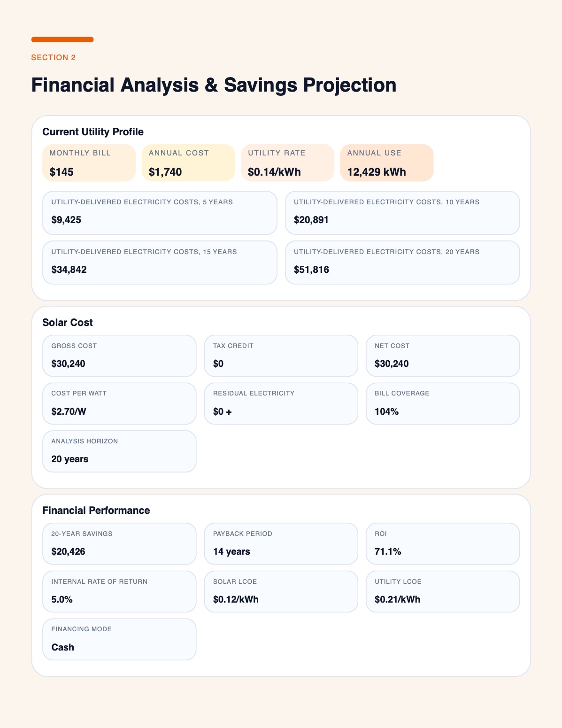Click the 20-Year Savings $20,426 card
562x728 pixels.
click(119, 543)
